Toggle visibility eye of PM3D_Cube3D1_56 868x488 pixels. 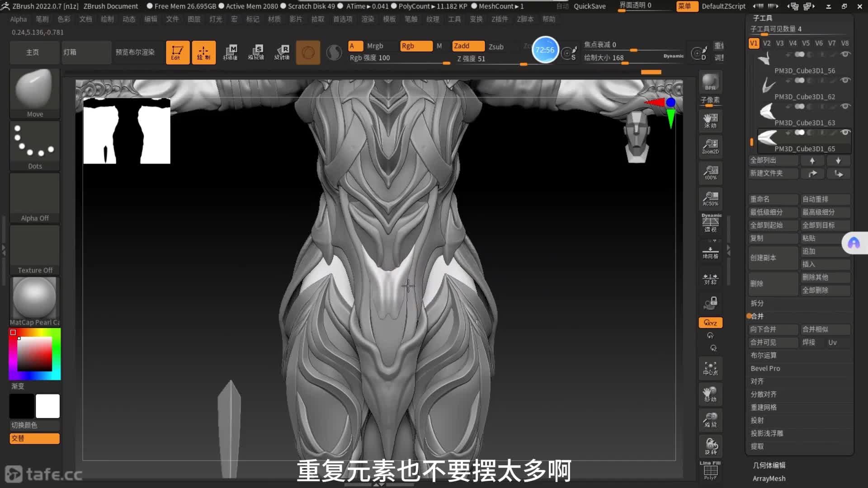[845, 54]
